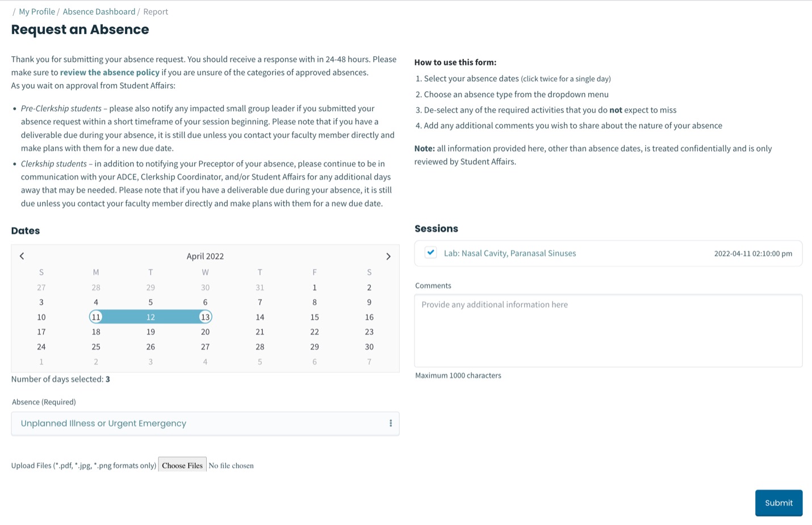This screenshot has width=812, height=525.
Task: Open the review the absence policy link
Action: tap(110, 72)
